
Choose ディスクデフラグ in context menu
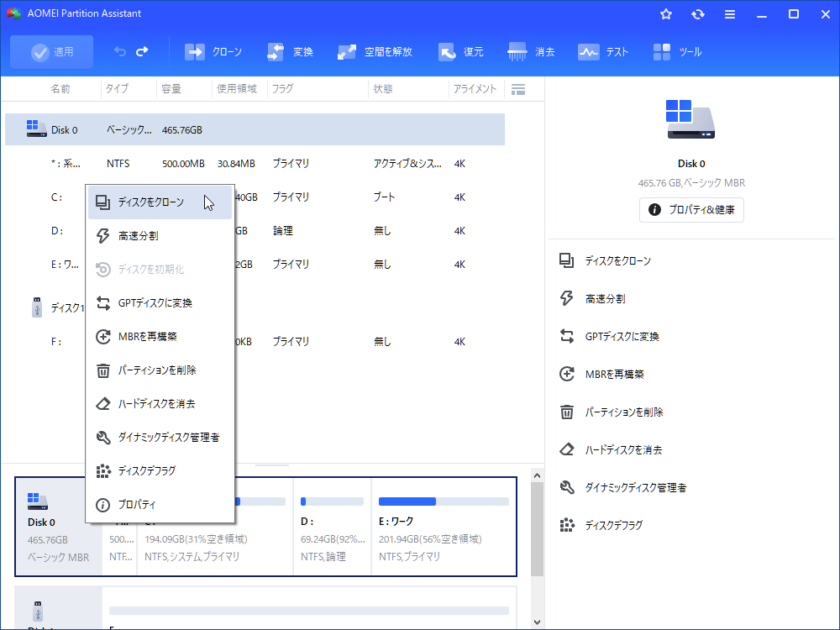click(160, 471)
